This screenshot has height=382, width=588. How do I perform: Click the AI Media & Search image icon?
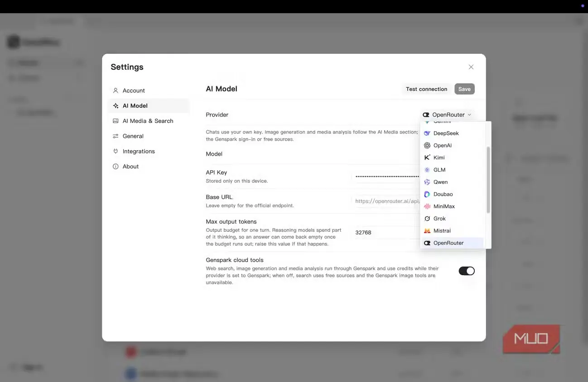click(x=116, y=121)
